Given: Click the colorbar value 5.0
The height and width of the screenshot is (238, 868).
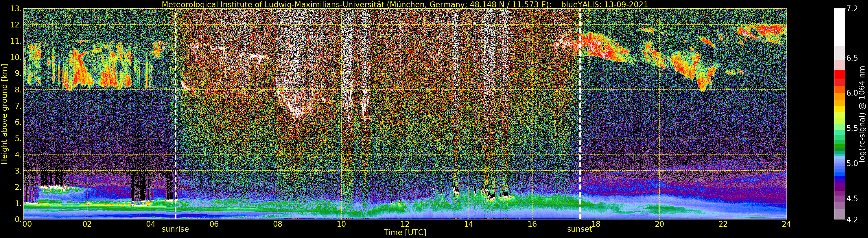Looking at the screenshot, I should tap(852, 163).
